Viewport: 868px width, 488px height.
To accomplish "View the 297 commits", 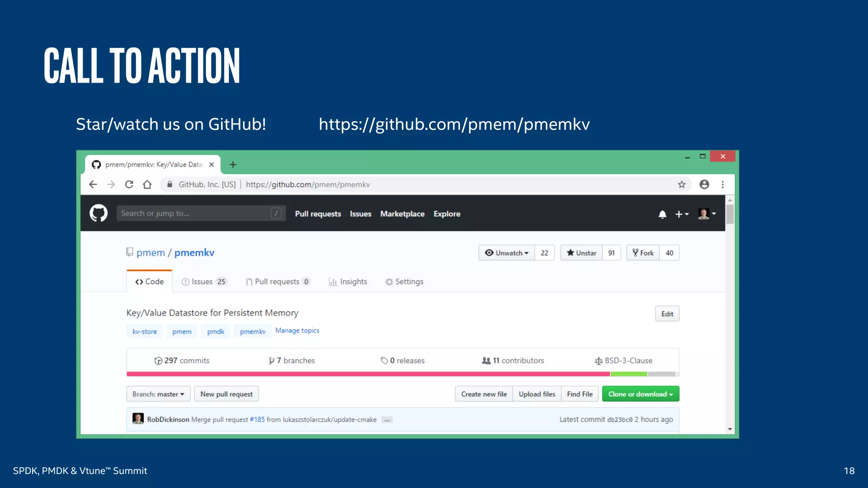I will point(182,360).
